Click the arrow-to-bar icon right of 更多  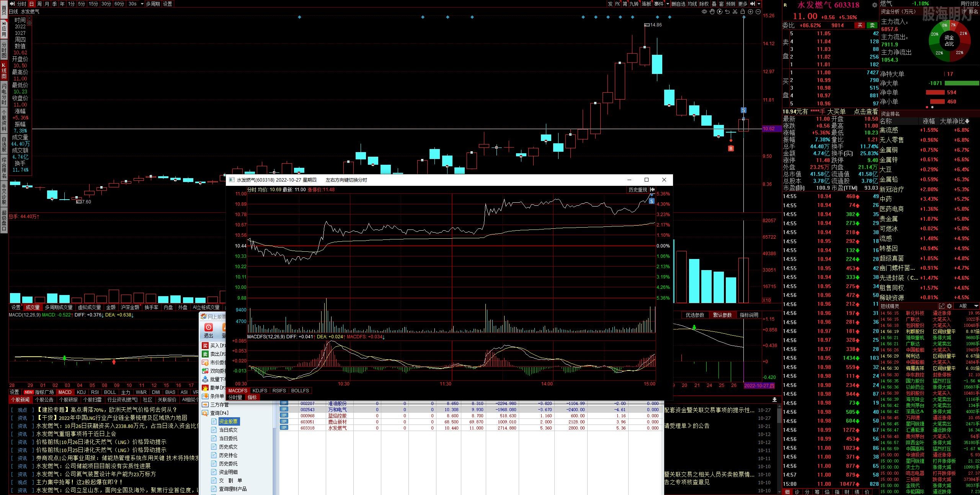pos(753,4)
